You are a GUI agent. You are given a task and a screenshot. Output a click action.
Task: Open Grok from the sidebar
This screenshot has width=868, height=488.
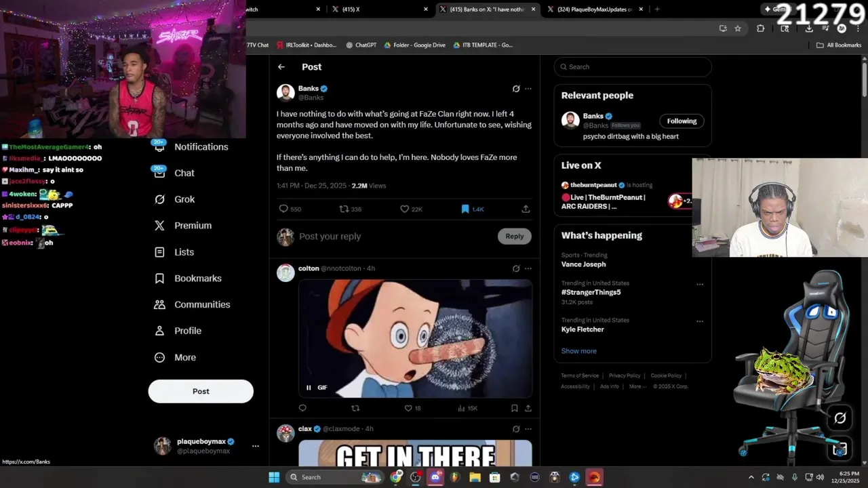coord(184,199)
